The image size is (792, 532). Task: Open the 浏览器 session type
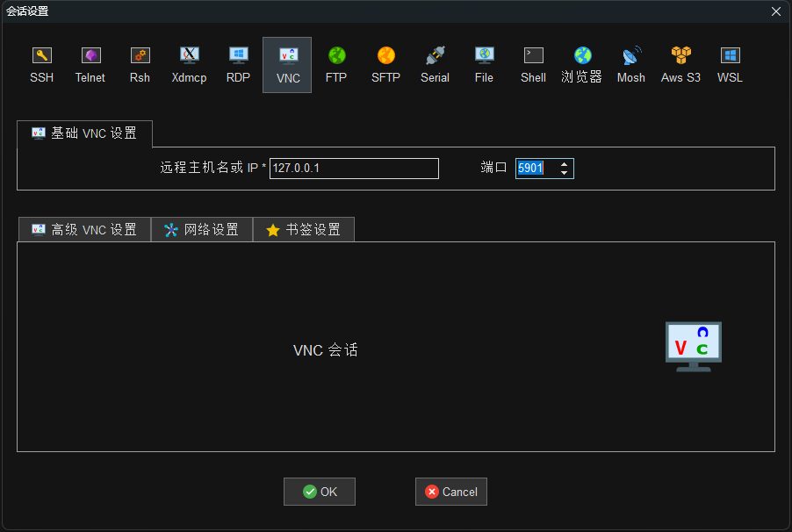[x=582, y=64]
